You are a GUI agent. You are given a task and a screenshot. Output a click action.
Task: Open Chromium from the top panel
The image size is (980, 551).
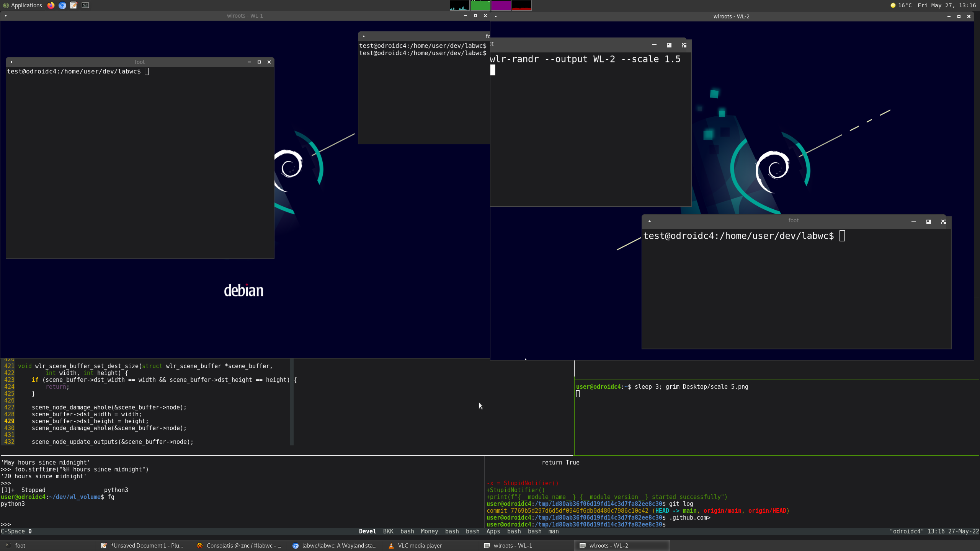[62, 5]
